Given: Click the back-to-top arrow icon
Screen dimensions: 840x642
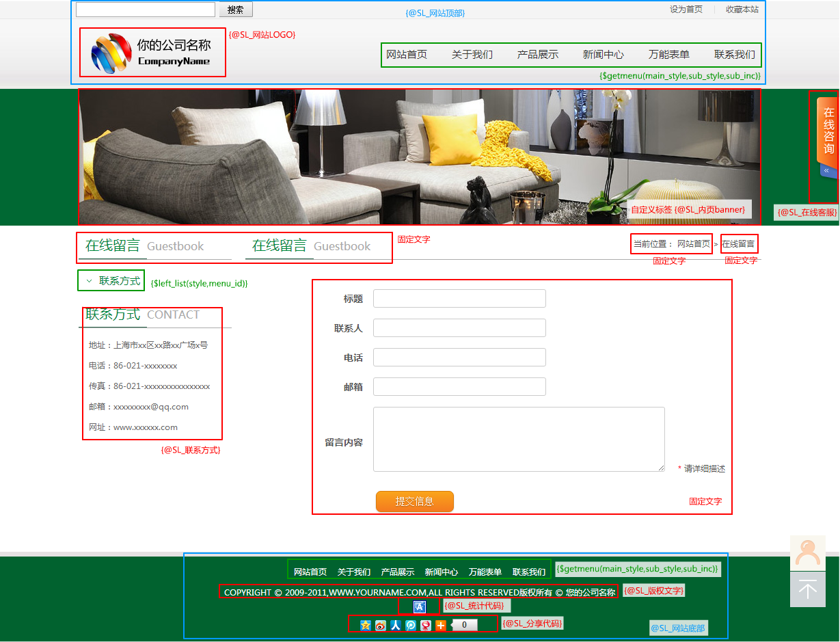Looking at the screenshot, I should coord(808,589).
